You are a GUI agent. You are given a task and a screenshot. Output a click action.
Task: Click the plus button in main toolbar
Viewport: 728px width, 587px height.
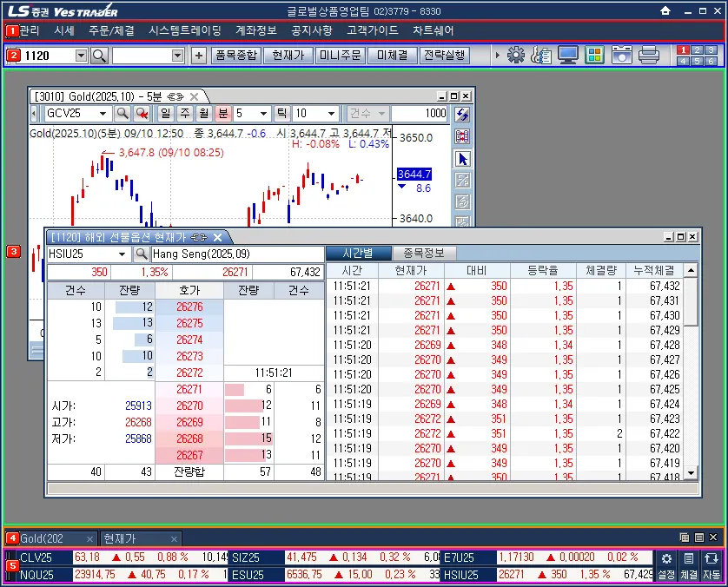pos(199,56)
